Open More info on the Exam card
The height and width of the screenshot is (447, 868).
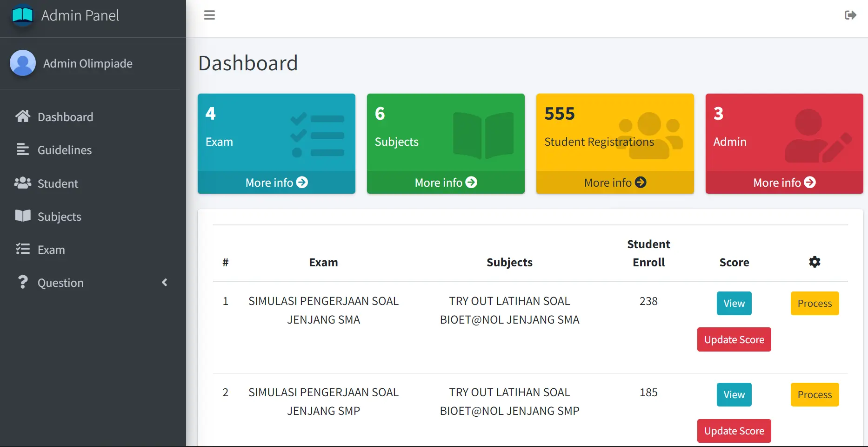(276, 183)
